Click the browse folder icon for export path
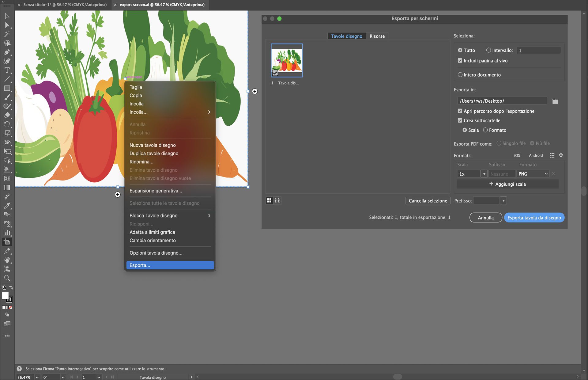 pos(555,101)
